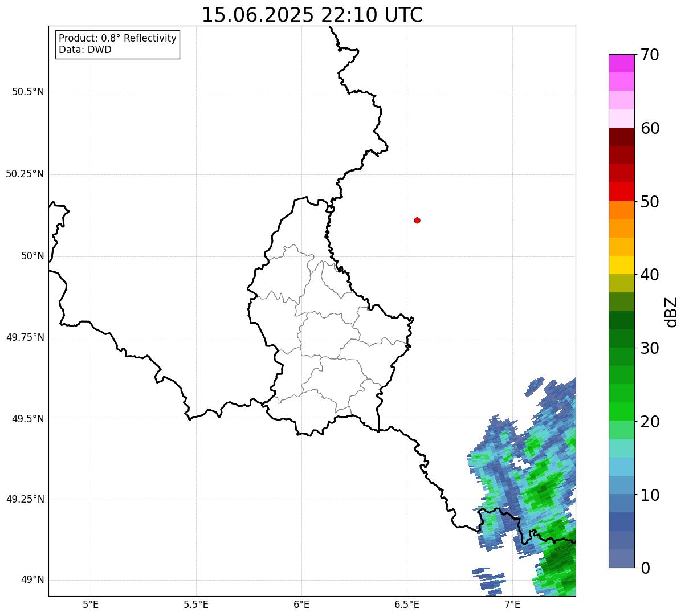Click the latitude label '49.75°N'
The image size is (685, 616).
25,337
